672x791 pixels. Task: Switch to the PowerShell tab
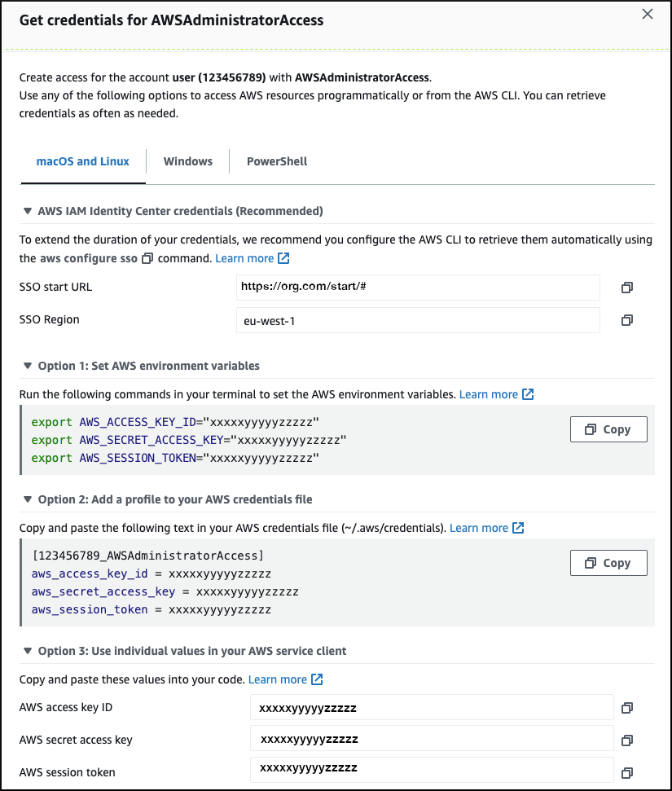pos(276,161)
